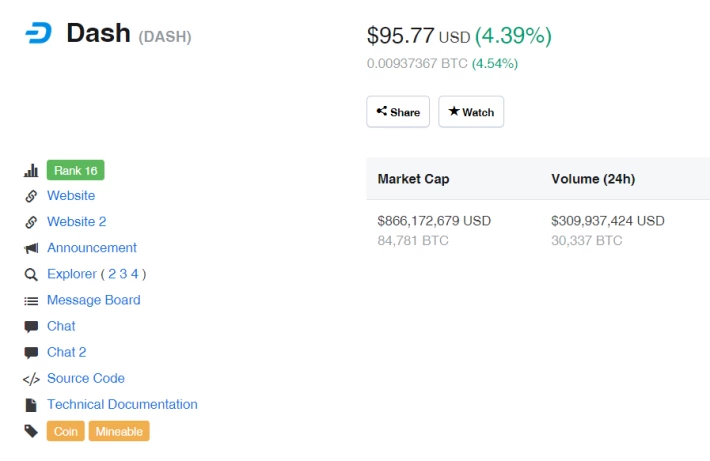Screen dimensions: 710x461
Task: Open the Chat link
Action: (61, 326)
